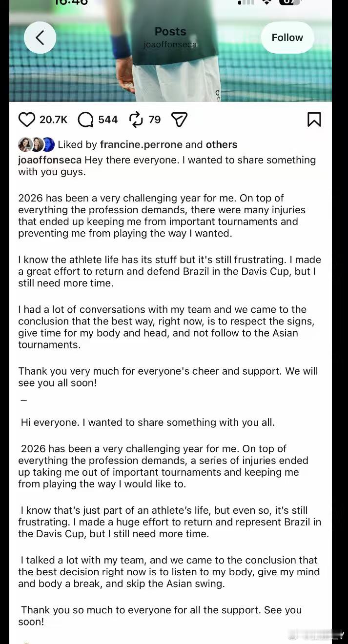This screenshot has height=644, width=348.
Task: Tap the repost arrows icon
Action: (136, 120)
